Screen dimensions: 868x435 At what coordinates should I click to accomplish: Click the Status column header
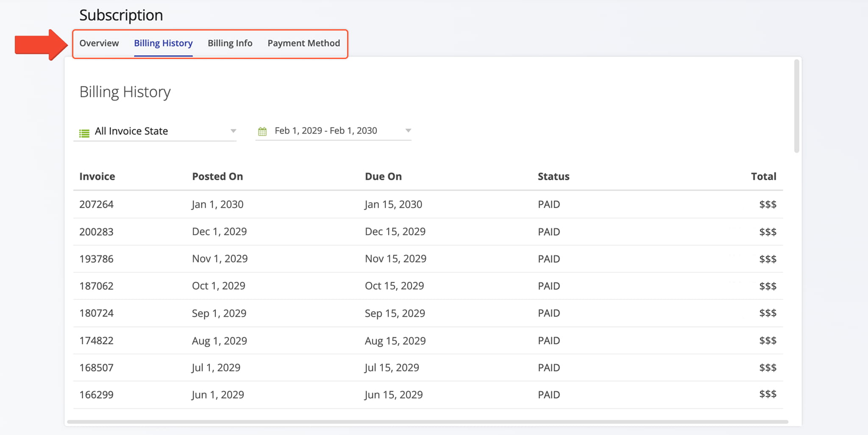tap(554, 176)
